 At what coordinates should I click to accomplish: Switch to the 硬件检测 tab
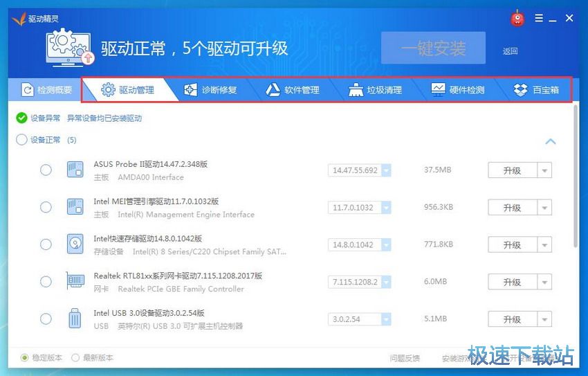point(458,90)
